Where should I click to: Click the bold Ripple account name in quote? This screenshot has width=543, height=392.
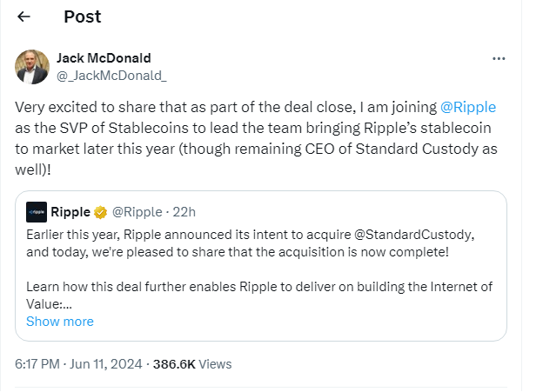71,211
